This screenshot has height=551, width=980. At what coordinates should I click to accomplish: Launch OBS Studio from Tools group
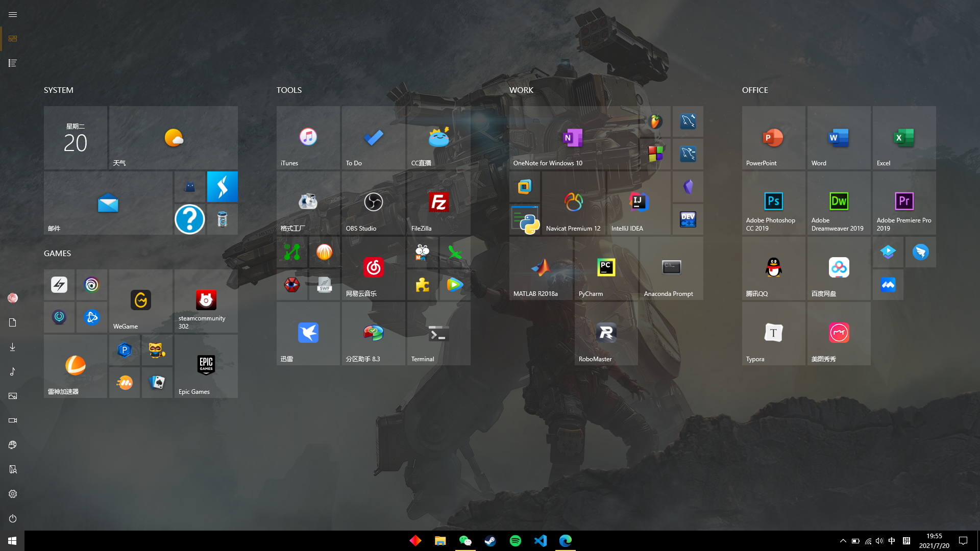373,203
